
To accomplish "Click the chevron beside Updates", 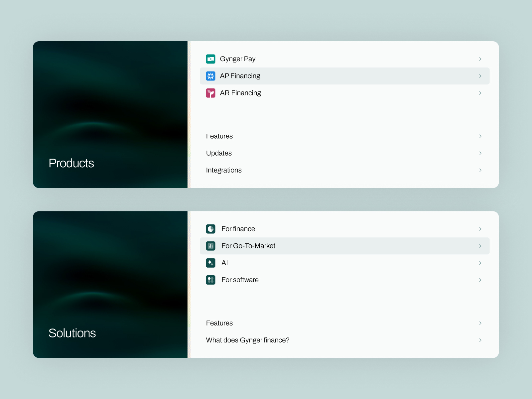I will pyautogui.click(x=480, y=153).
